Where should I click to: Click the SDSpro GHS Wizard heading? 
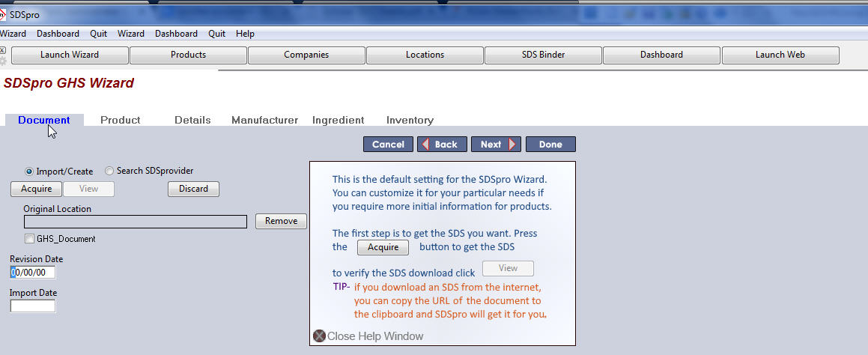pos(69,83)
